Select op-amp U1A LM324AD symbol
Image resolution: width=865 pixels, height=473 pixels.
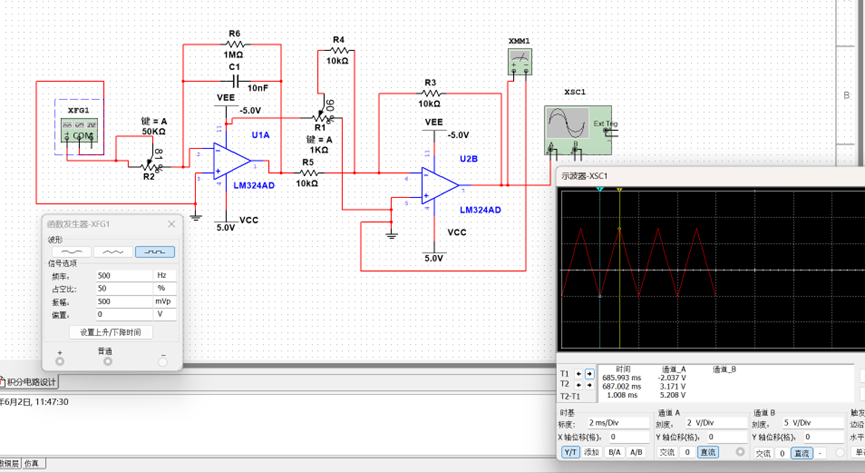pos(232,161)
